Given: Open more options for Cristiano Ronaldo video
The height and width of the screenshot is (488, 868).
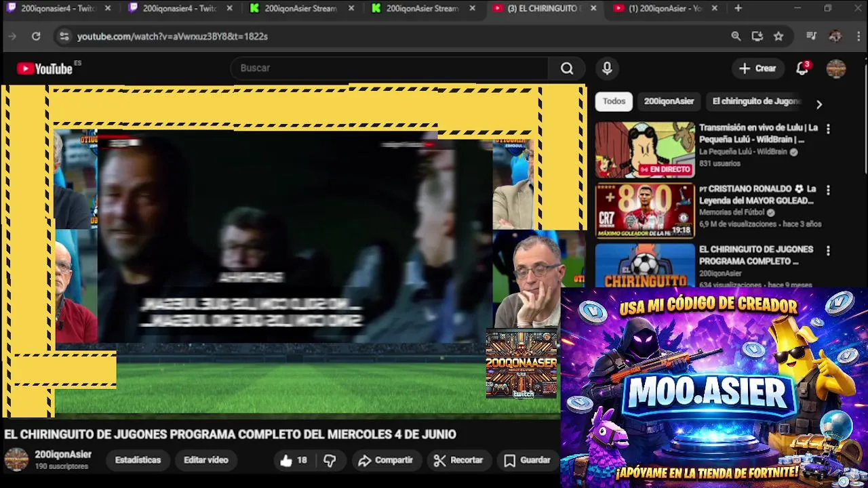Looking at the screenshot, I should click(828, 190).
